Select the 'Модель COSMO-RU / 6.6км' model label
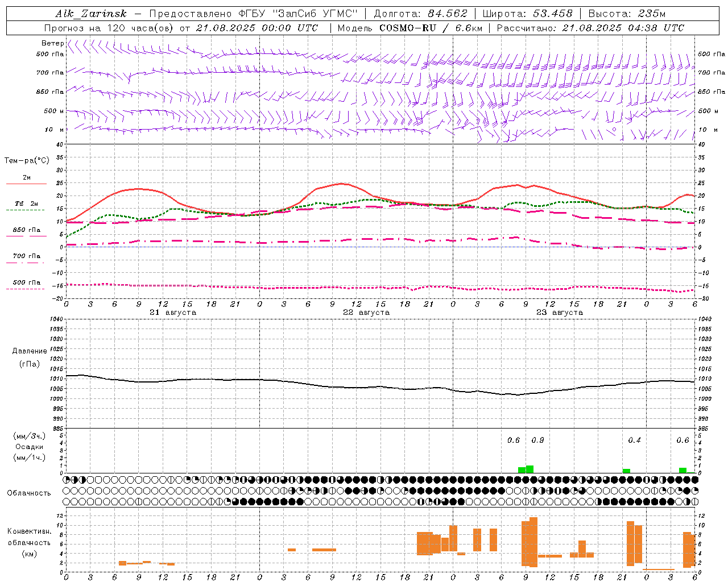Screen dimensions: 728x582 [409, 28]
